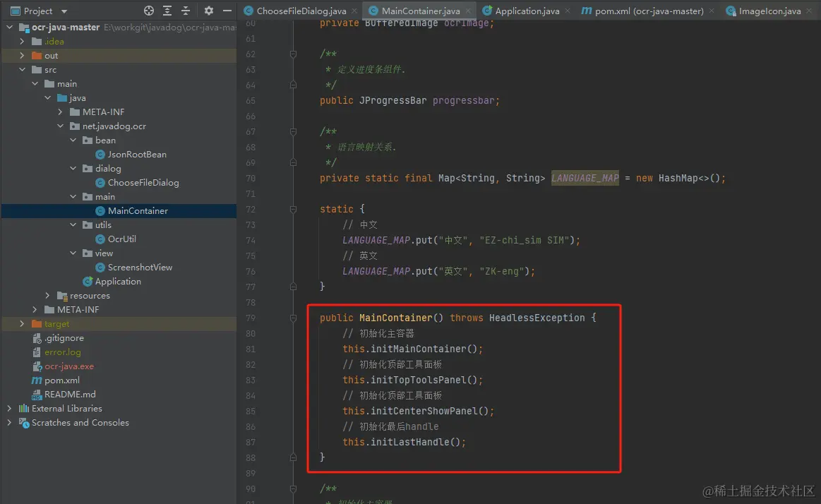This screenshot has height=504, width=821.
Task: Click line number 70 in gutter
Action: coord(251,179)
